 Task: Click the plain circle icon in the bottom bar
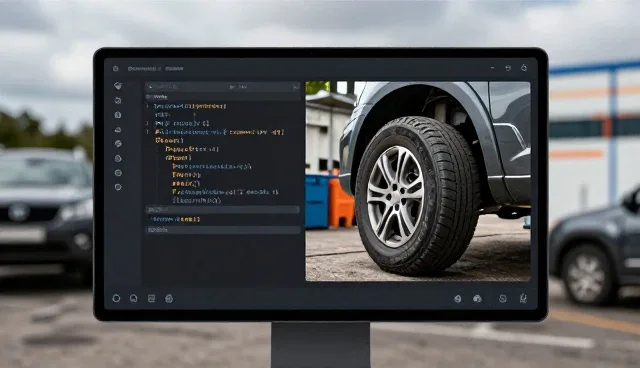click(x=116, y=298)
